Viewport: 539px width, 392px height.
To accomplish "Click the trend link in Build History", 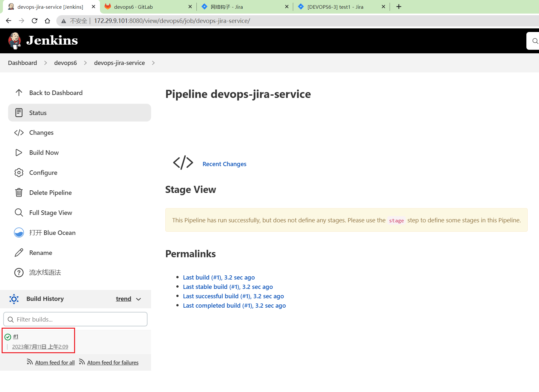I will 124,299.
